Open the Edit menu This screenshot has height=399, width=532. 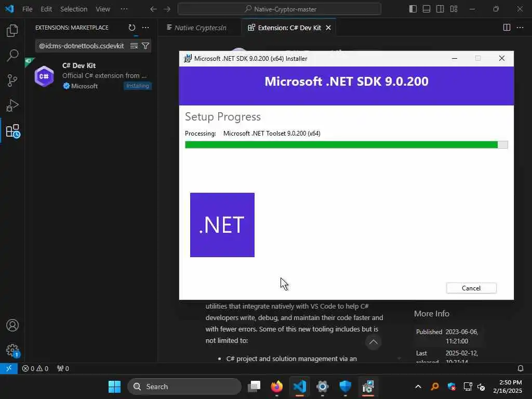pyautogui.click(x=46, y=9)
